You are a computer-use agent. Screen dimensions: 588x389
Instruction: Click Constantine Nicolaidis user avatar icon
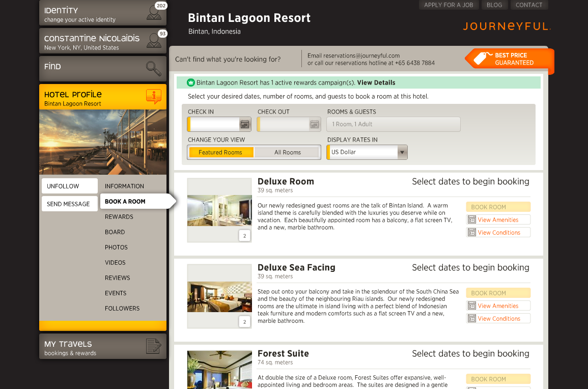coord(154,41)
